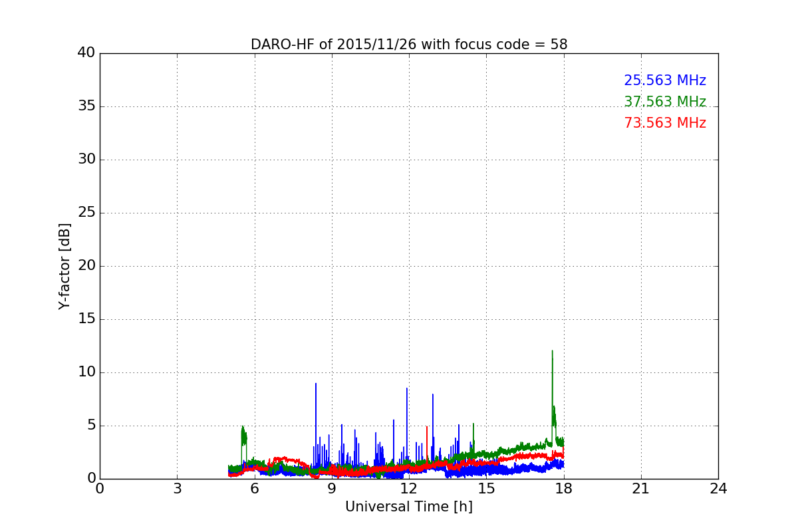The width and height of the screenshot is (798, 532).
Task: Click y-axis tick value 30
Action: [x=86, y=160]
